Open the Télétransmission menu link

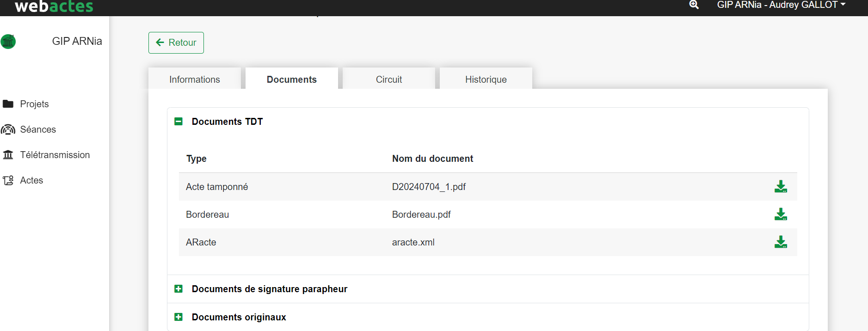click(55, 155)
